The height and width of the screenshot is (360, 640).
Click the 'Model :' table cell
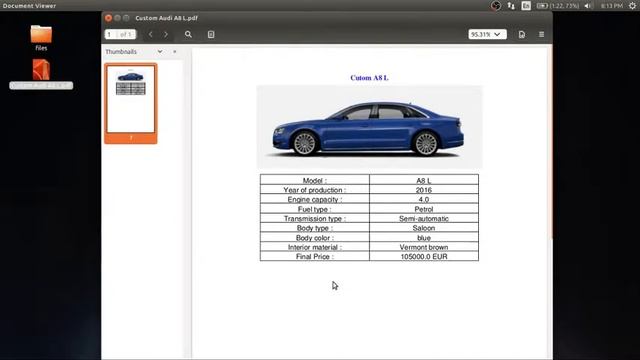click(x=315, y=180)
